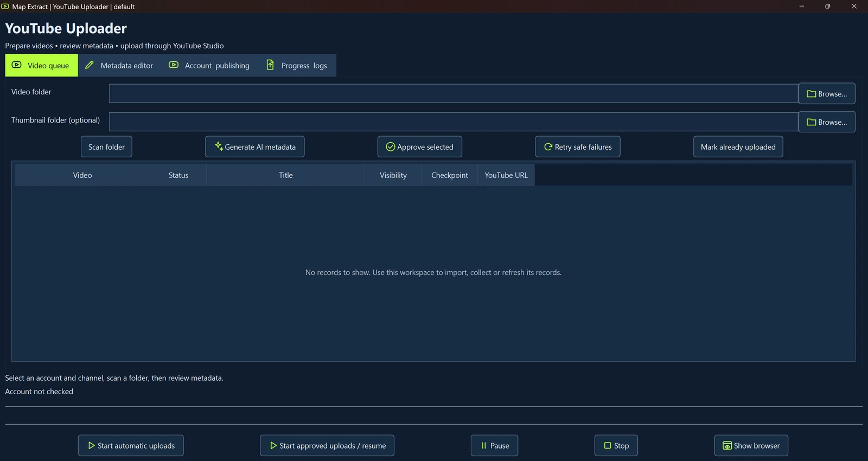Image resolution: width=868 pixels, height=461 pixels.
Task: Click the checkmark icon on Approve selected
Action: [x=390, y=146]
